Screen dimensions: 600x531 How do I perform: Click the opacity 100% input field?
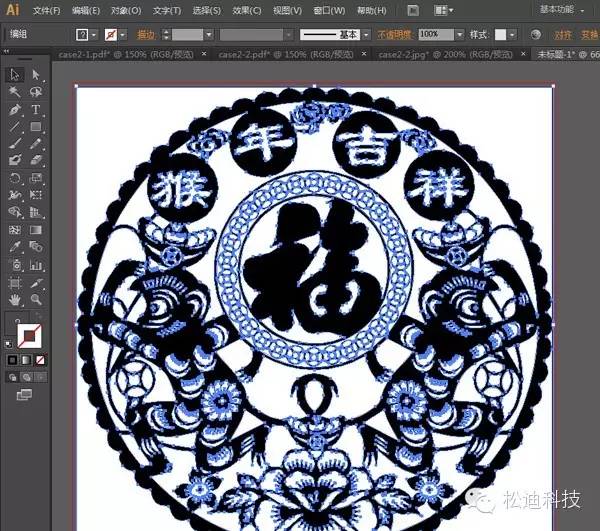[x=436, y=35]
